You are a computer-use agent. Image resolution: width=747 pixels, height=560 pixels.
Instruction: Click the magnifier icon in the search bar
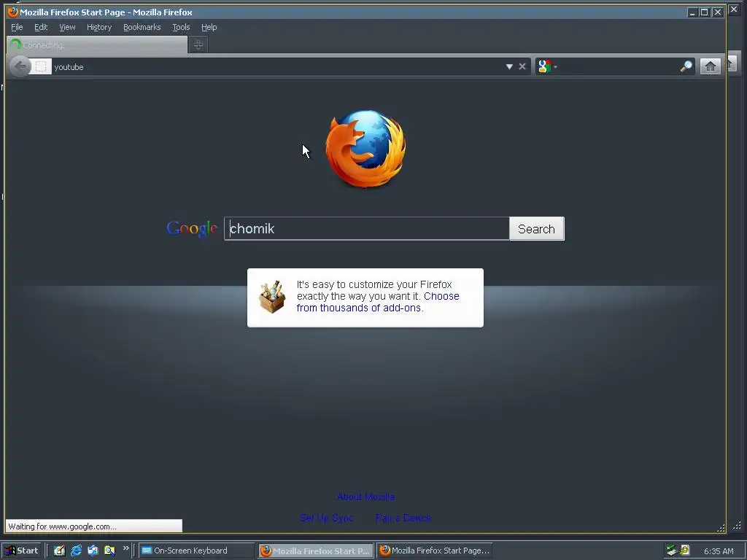[x=686, y=66]
